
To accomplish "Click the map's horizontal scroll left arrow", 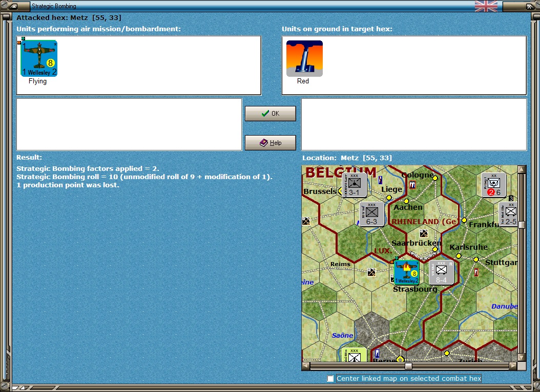I will pyautogui.click(x=306, y=366).
